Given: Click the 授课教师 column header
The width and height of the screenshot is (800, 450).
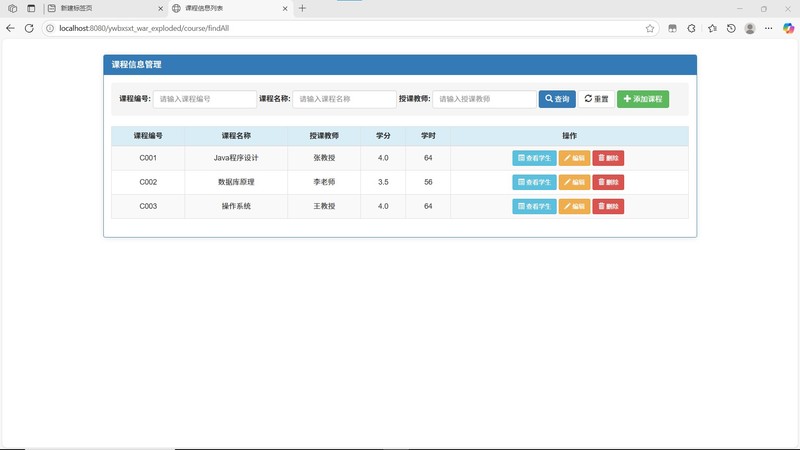Looking at the screenshot, I should tap(324, 136).
